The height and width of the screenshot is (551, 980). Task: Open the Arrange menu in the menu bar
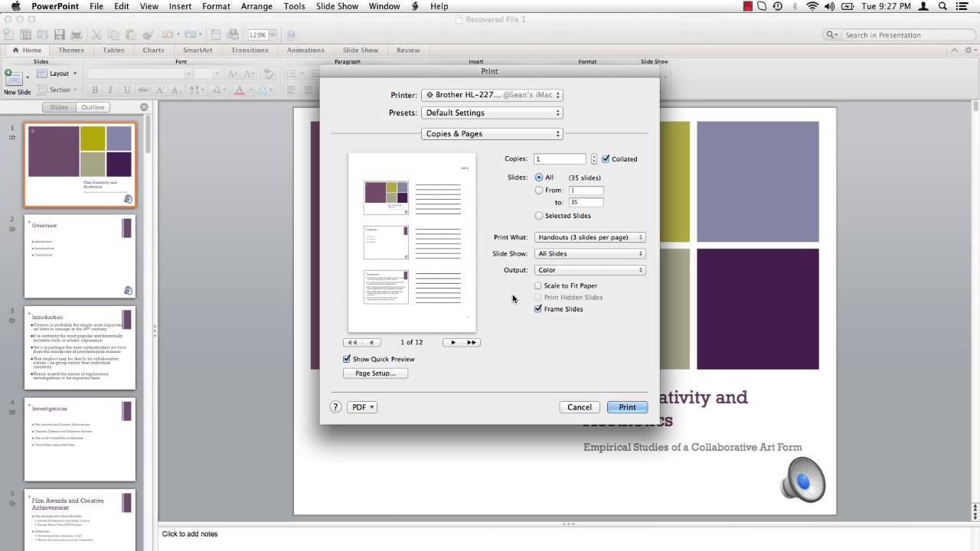tap(256, 6)
